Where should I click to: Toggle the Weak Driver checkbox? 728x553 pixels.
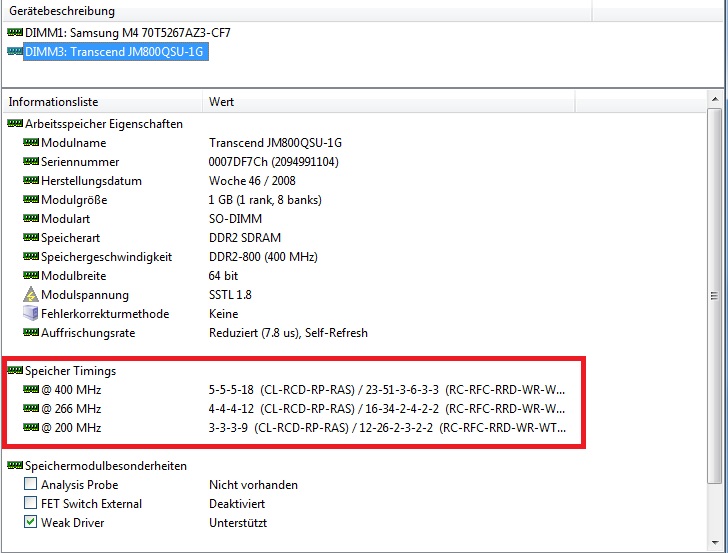(x=30, y=522)
